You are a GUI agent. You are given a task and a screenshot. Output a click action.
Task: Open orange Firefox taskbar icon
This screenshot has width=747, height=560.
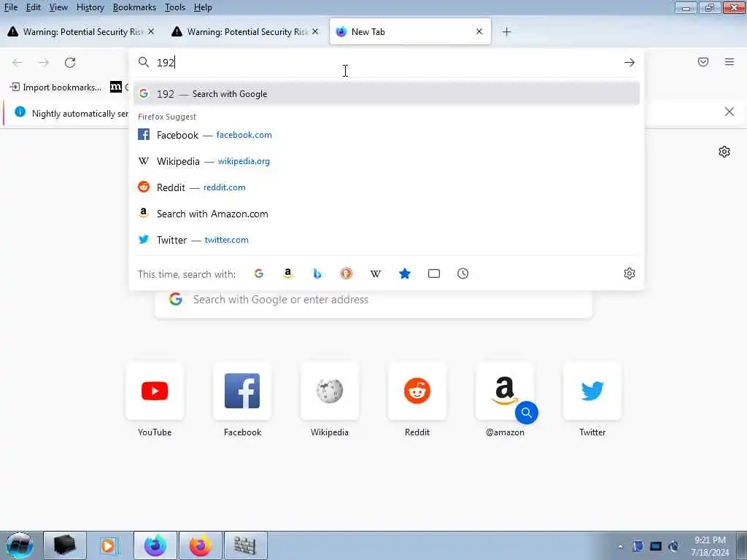(201, 545)
